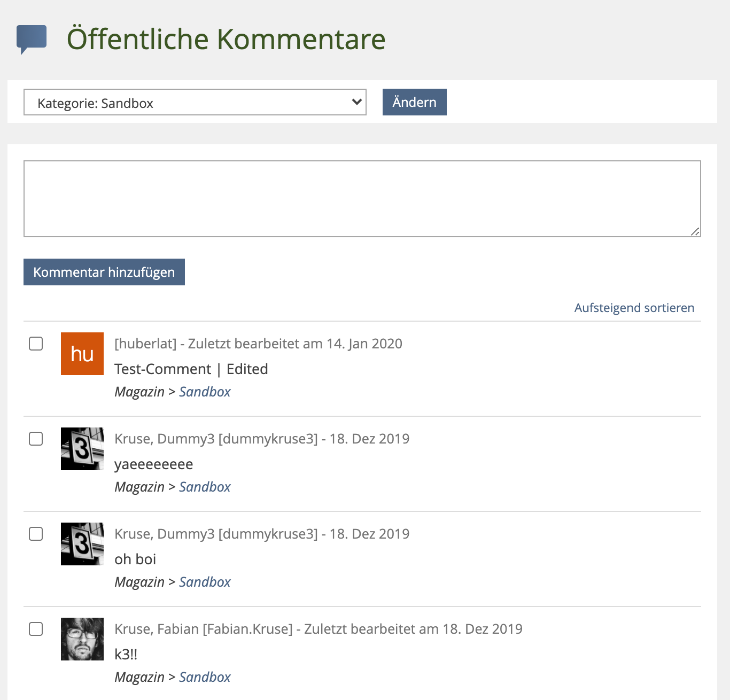Click into the comment text area
Viewport: 730px width, 700px height.
point(362,198)
